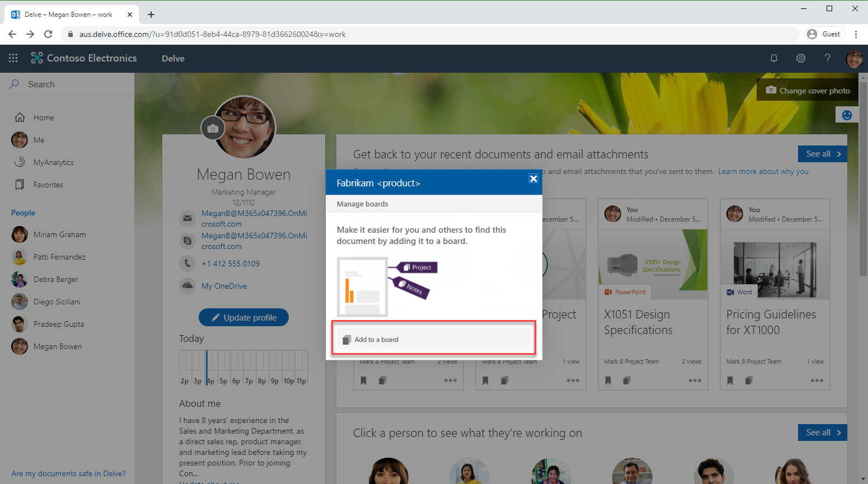
Task: Open more options on Pricing Guidelines card
Action: (817, 380)
